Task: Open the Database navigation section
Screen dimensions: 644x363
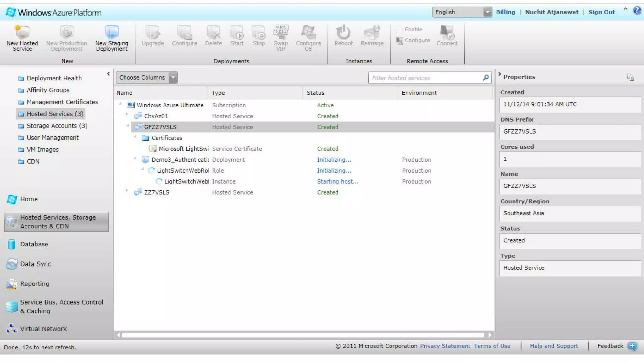Action: (34, 244)
